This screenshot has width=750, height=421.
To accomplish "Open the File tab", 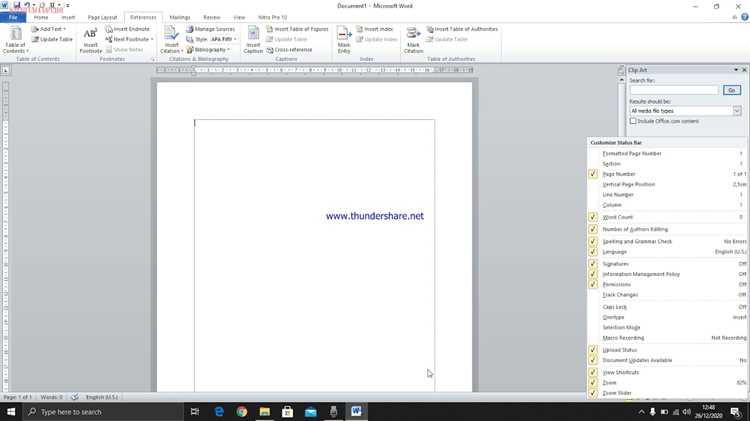I will click(13, 17).
